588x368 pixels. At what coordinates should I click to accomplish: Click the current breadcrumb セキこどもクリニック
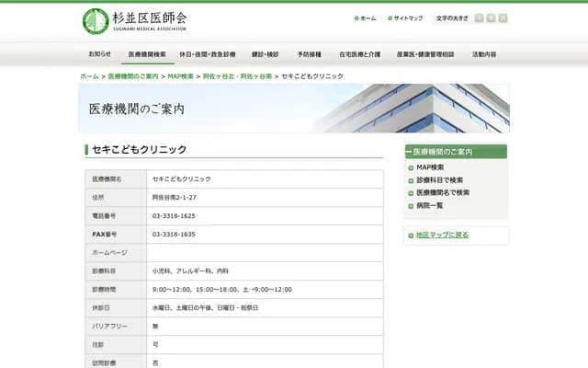(312, 76)
